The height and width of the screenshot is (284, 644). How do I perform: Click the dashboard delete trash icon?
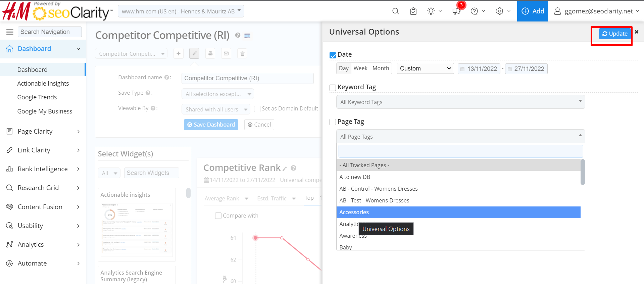click(x=242, y=54)
